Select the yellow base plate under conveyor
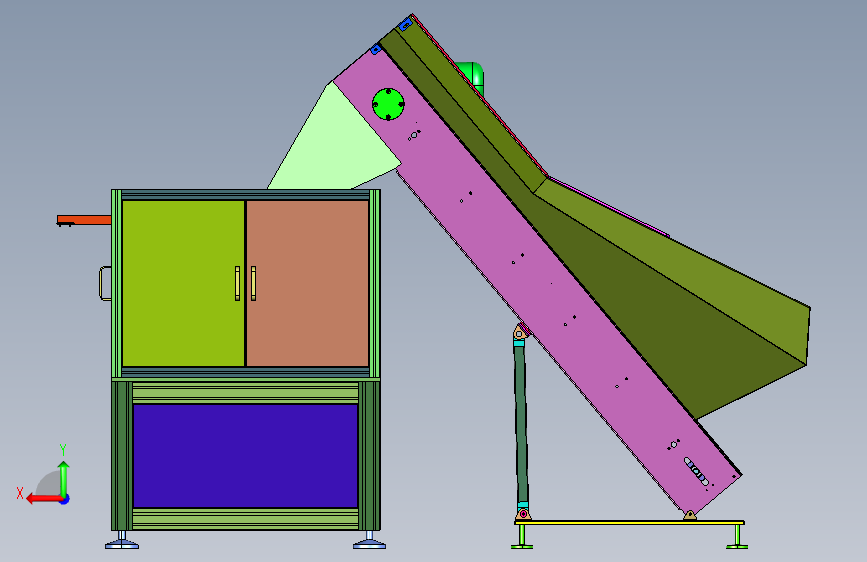 629,522
